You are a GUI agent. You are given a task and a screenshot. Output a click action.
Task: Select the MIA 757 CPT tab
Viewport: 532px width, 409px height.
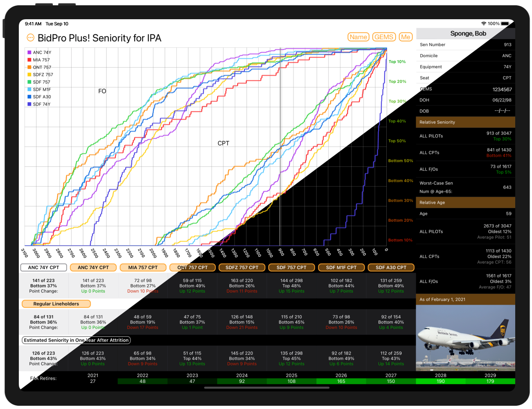(143, 267)
